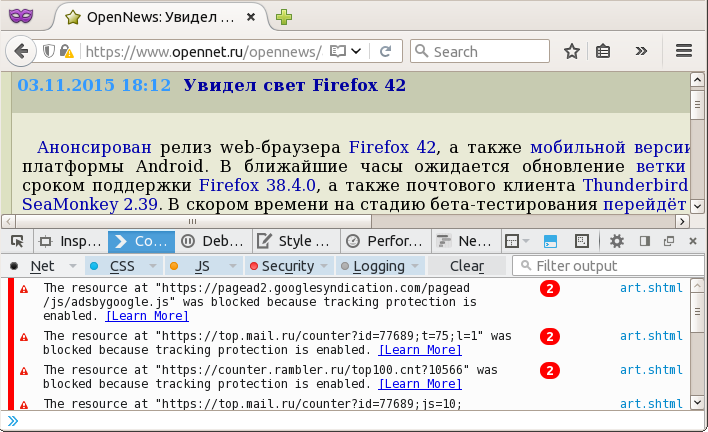Switch to the Inspector tab
The image size is (708, 432).
(x=70, y=241)
